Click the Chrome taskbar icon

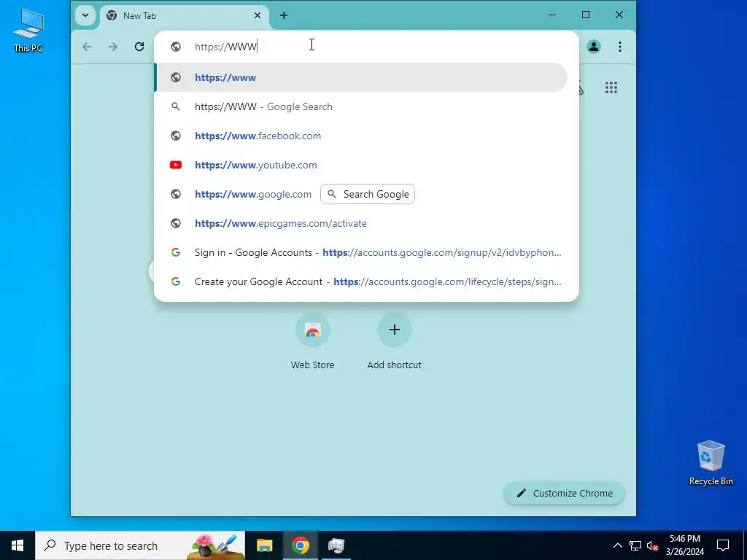pyautogui.click(x=300, y=545)
